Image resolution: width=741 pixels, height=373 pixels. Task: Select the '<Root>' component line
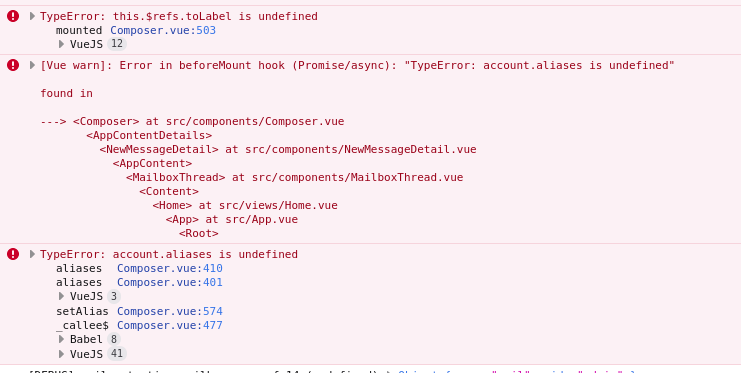(198, 234)
